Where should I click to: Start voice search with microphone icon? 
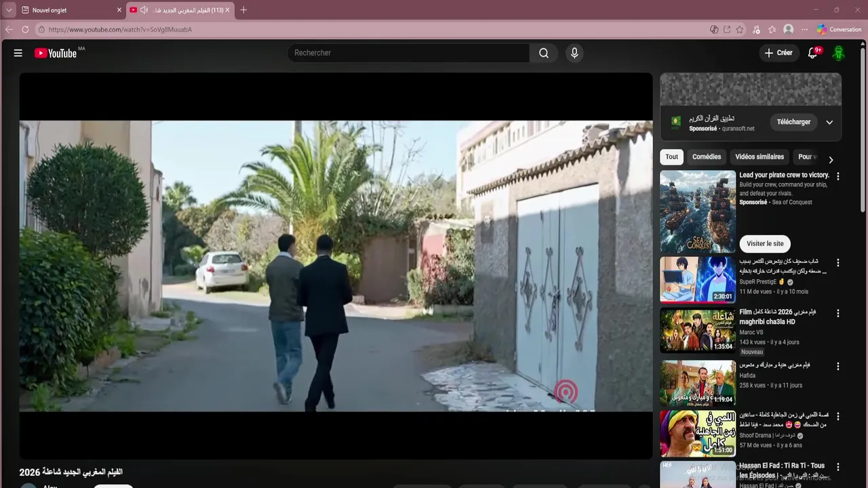pos(574,53)
